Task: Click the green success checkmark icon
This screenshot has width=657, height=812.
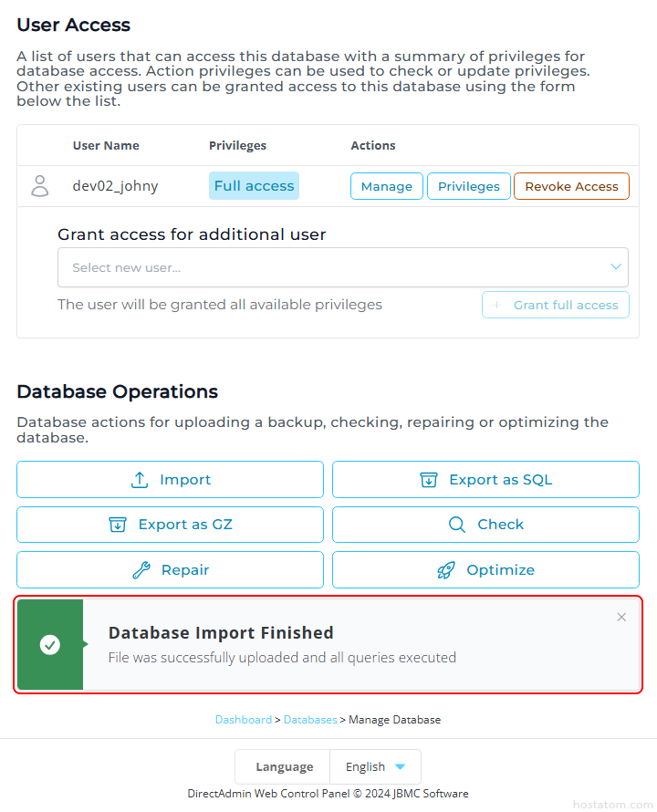Action: (x=50, y=645)
